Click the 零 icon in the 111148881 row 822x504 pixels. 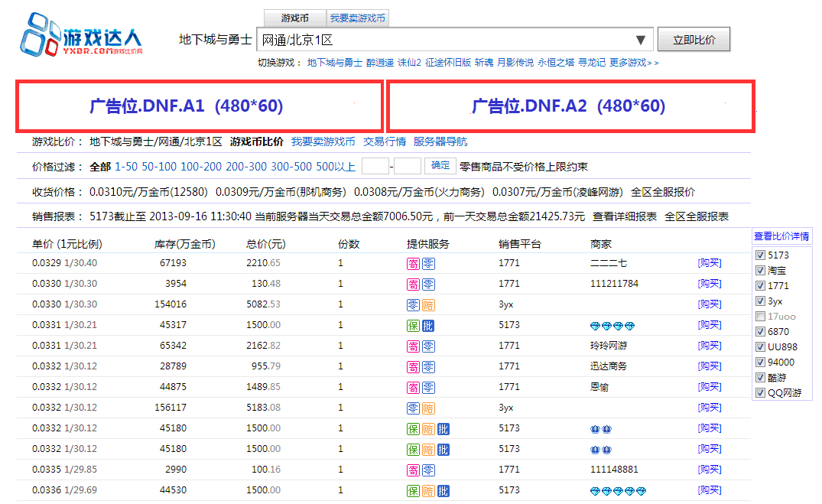428,470
